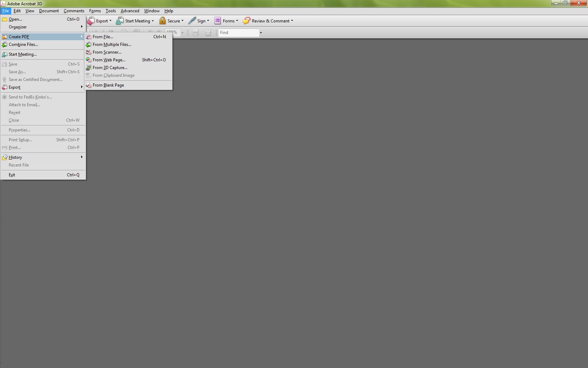Click the fit page icon in toolbar

[208, 33]
